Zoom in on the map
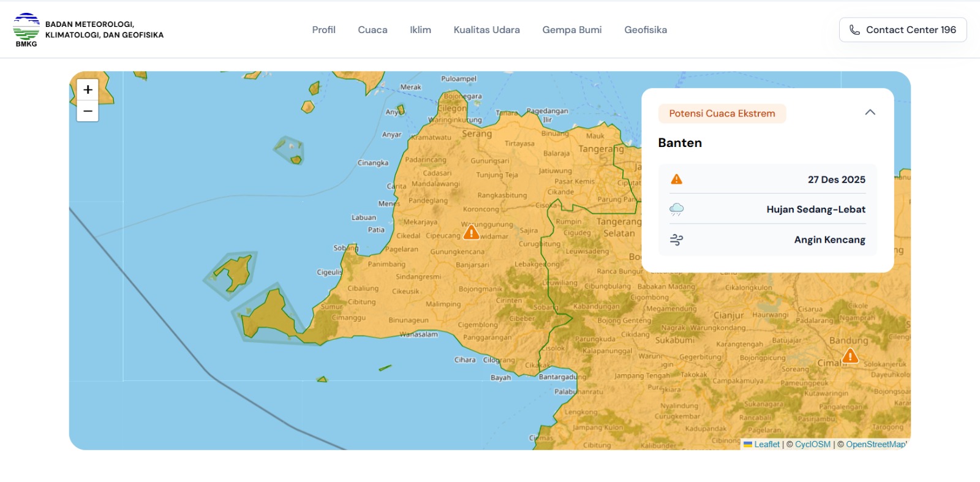 [88, 90]
